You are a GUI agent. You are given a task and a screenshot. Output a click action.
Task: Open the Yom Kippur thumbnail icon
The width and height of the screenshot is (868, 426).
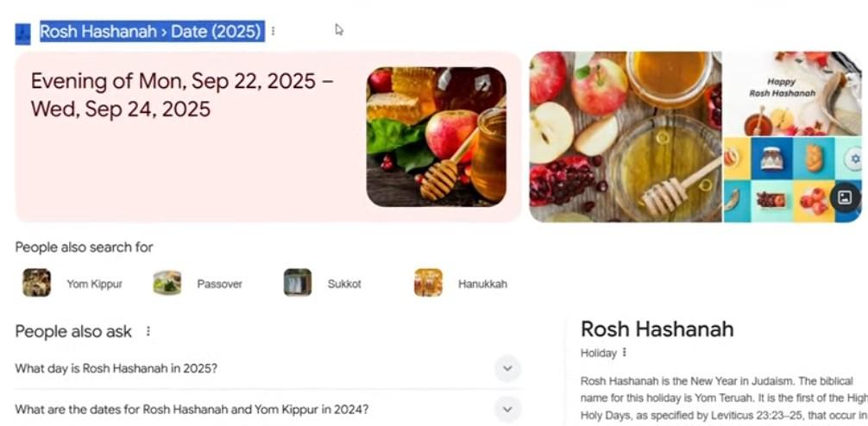[36, 283]
